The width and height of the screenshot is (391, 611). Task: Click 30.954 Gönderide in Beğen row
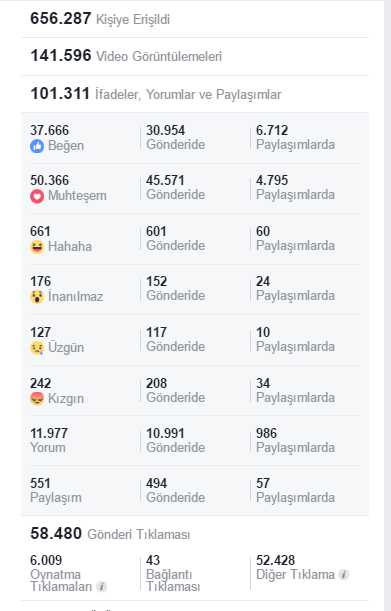[x=175, y=137]
